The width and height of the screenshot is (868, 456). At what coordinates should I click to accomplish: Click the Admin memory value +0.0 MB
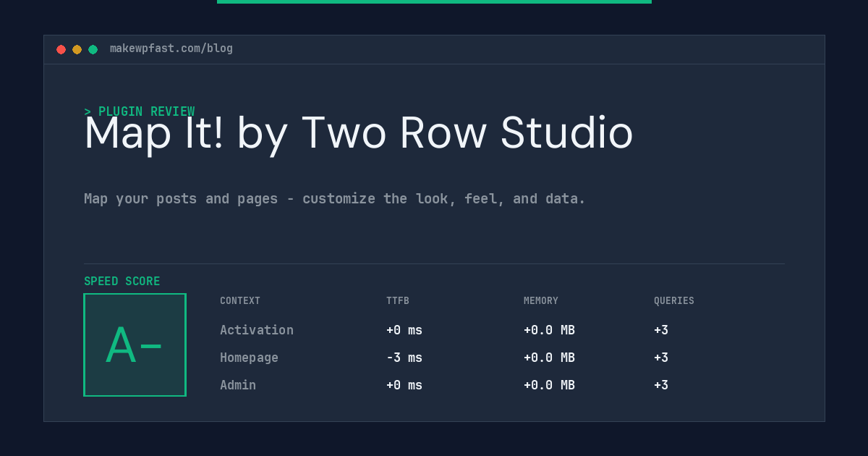click(549, 385)
